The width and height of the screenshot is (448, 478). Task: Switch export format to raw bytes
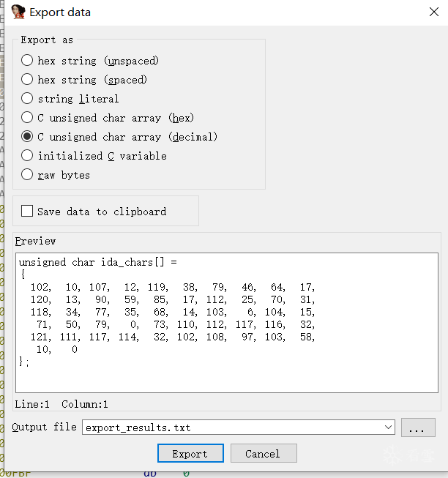click(27, 175)
